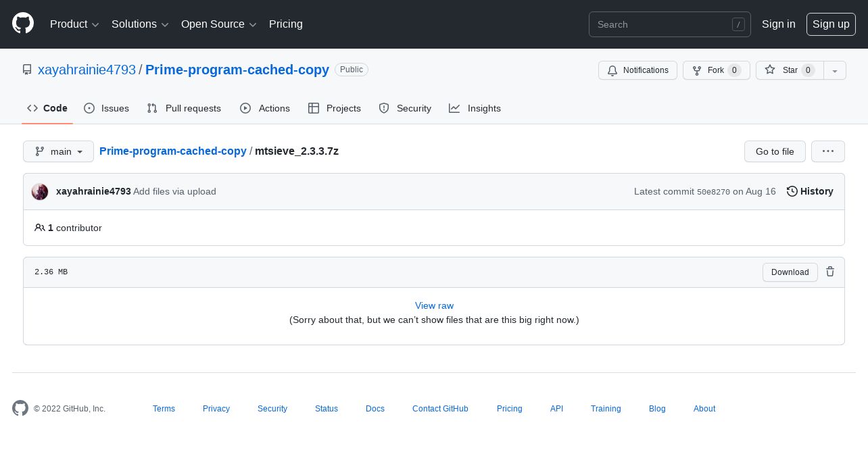The width and height of the screenshot is (868, 450).
Task: Click the GitHub logo in the footer
Action: coord(20,408)
